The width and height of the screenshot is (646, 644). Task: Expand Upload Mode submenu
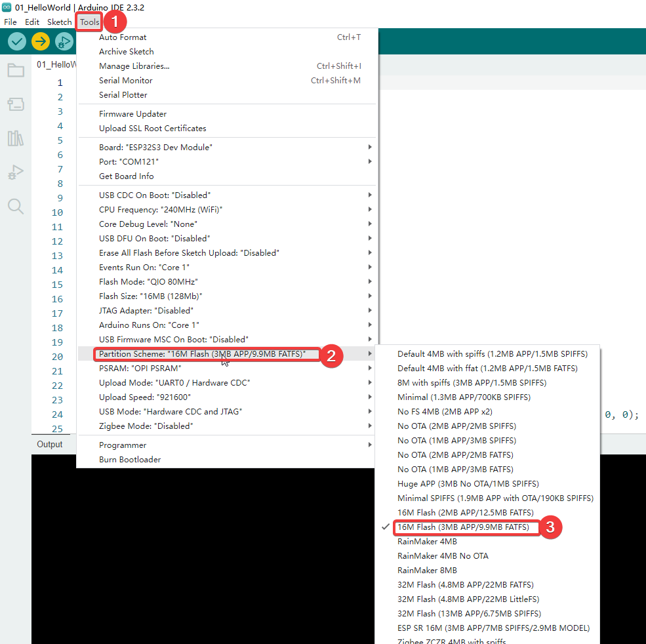(227, 382)
